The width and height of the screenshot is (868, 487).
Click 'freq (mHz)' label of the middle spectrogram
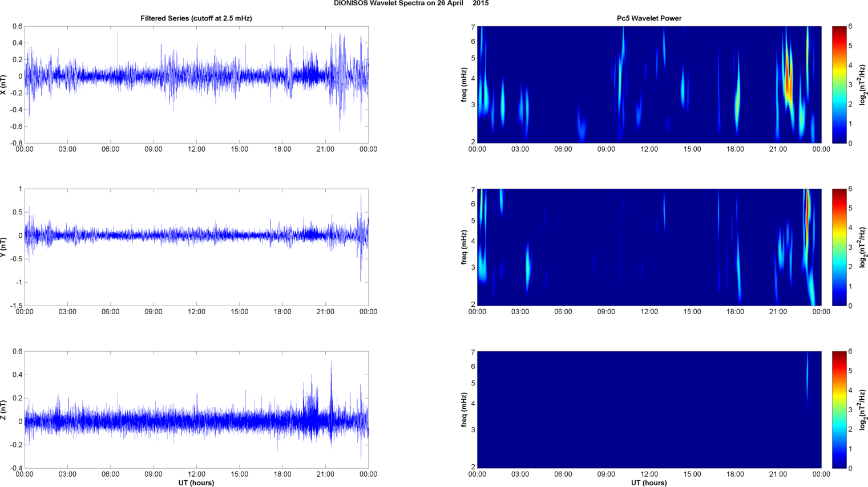(465, 247)
